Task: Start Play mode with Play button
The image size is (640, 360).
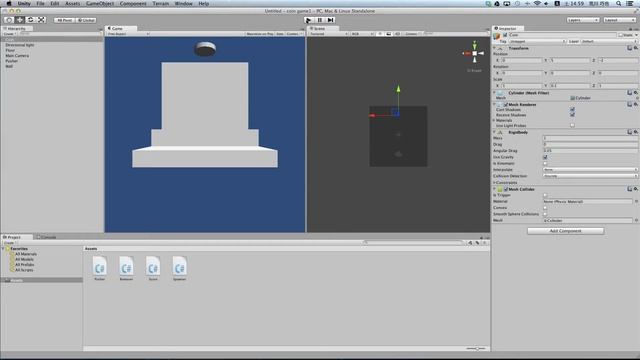Action: 309,20
